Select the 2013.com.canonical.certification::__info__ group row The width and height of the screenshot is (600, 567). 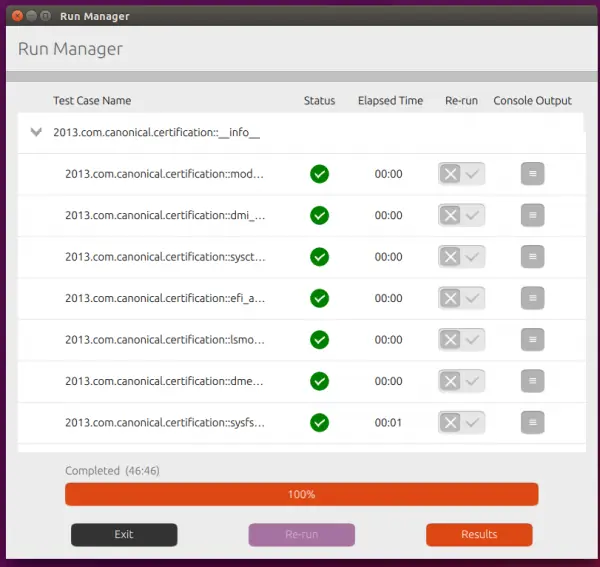coord(302,133)
